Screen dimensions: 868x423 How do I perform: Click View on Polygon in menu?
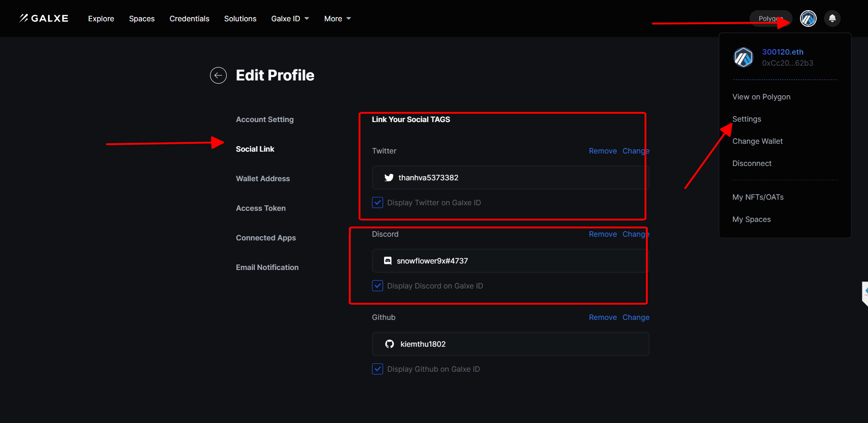coord(762,97)
